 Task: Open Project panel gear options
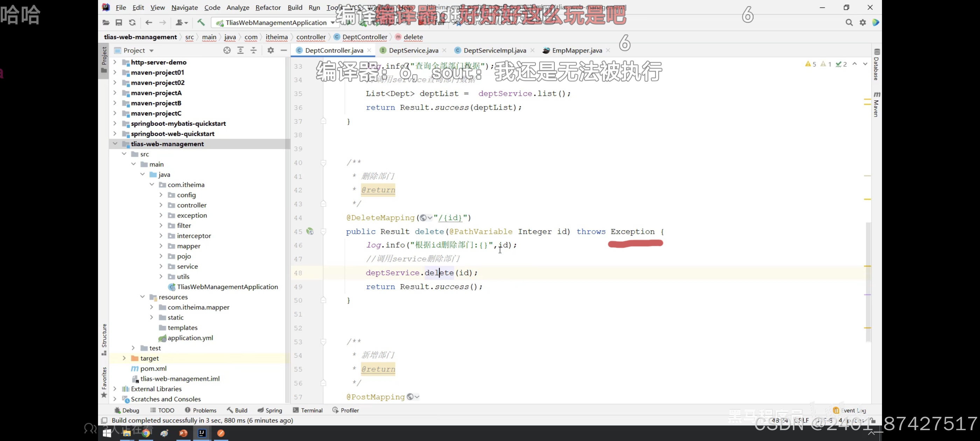click(x=271, y=50)
